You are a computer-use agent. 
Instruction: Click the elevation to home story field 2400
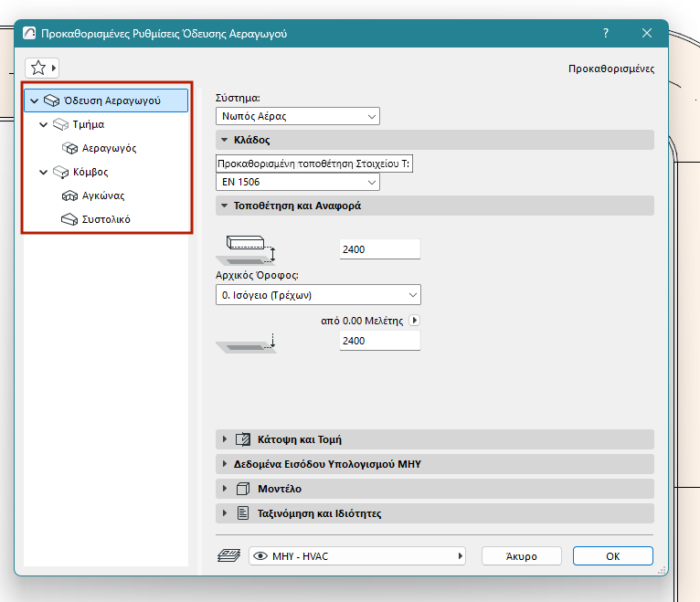point(380,249)
